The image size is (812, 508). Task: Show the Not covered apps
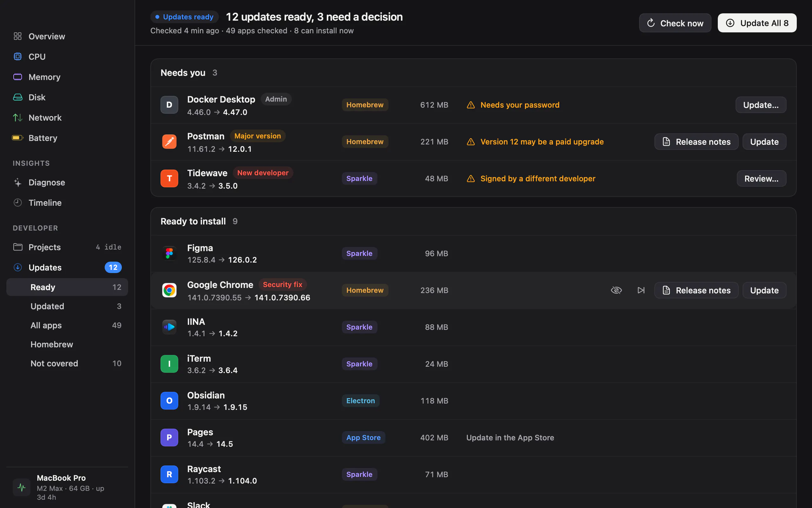[67, 363]
